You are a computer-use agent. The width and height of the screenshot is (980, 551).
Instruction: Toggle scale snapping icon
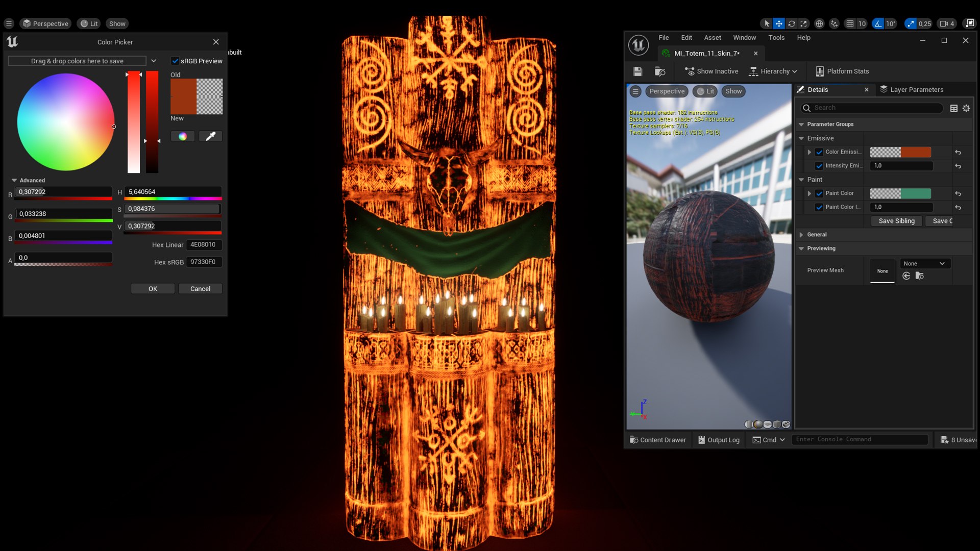(x=911, y=23)
